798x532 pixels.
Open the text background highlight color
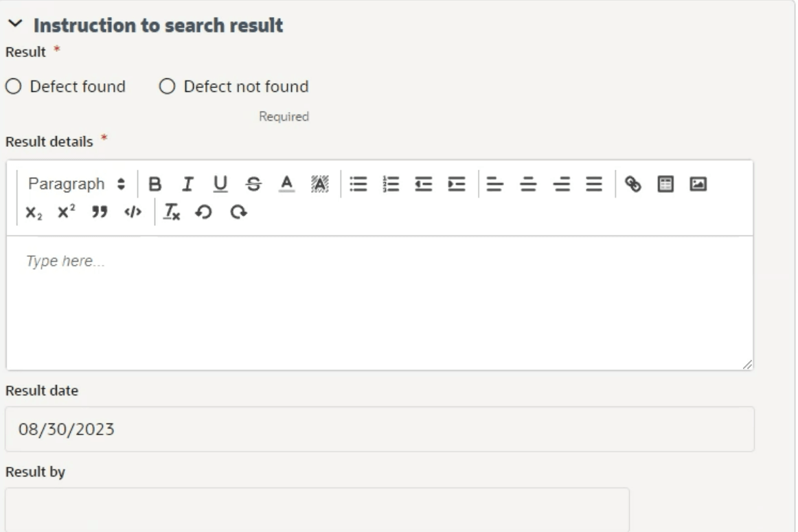click(319, 183)
